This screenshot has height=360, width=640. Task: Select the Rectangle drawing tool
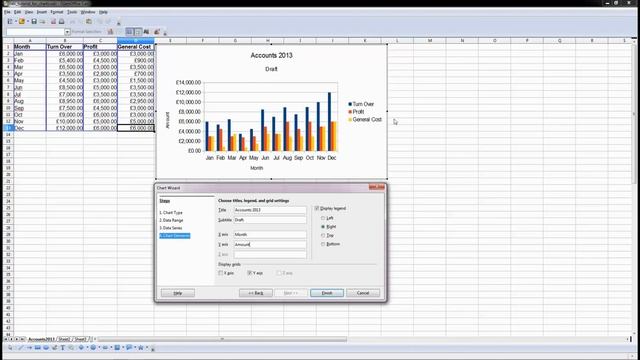click(x=38, y=348)
